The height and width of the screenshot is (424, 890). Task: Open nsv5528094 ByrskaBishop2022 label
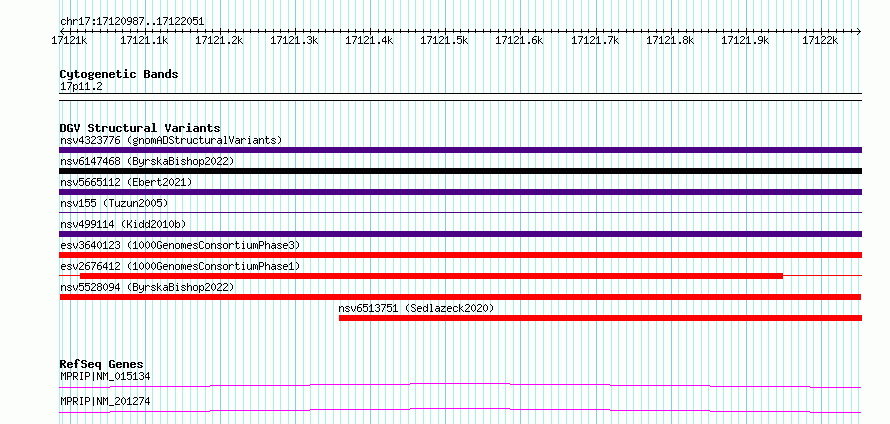click(147, 287)
